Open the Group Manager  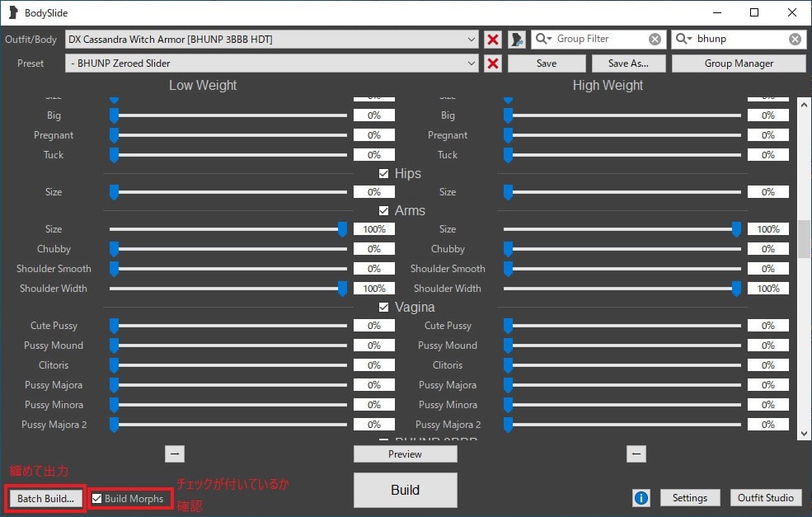[x=738, y=63]
